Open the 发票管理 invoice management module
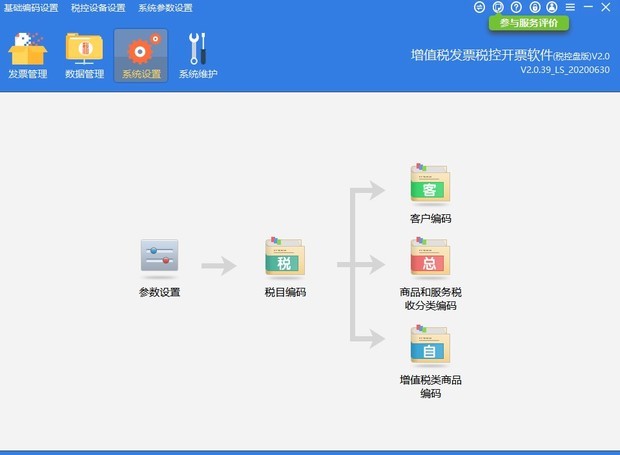The image size is (620, 455). (x=28, y=55)
